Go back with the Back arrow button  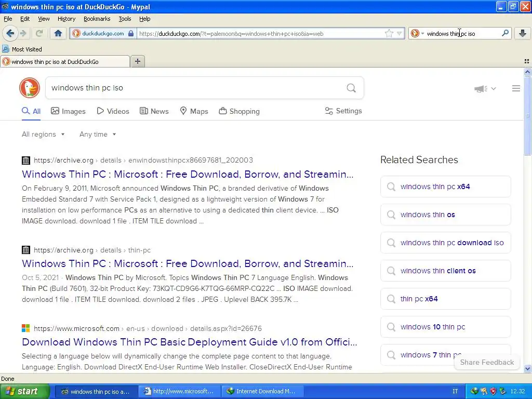tap(10, 33)
